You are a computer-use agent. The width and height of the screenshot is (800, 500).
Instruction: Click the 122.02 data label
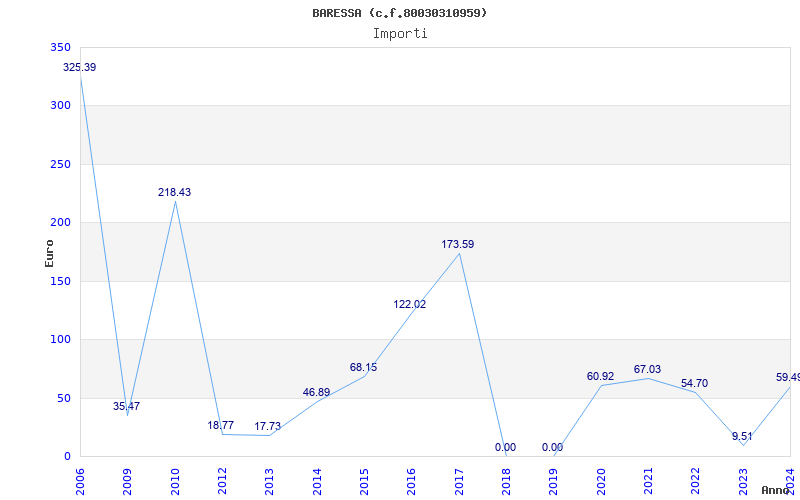click(x=410, y=305)
